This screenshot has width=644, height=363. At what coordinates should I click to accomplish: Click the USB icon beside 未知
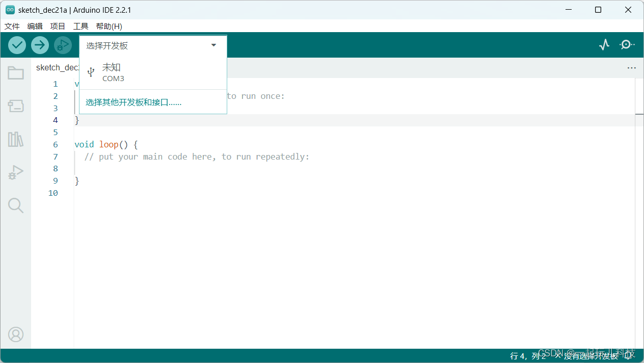[91, 72]
